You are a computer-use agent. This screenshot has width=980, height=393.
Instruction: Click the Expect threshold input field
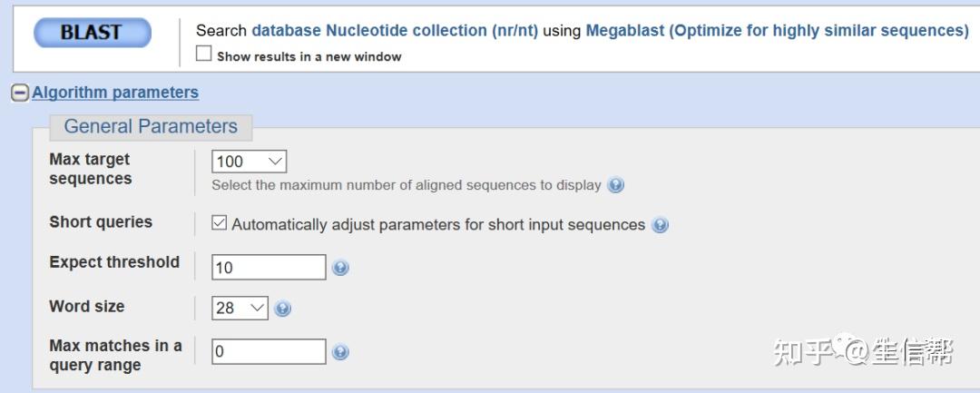coord(269,268)
